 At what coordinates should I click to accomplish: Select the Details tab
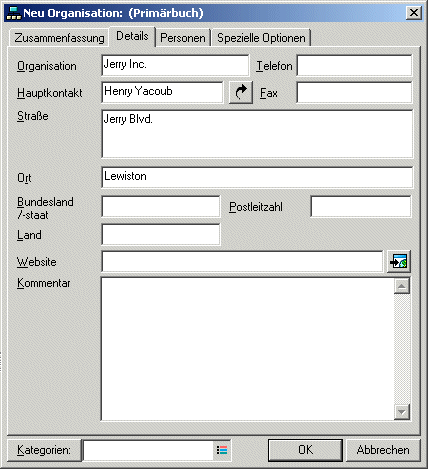[x=132, y=36]
